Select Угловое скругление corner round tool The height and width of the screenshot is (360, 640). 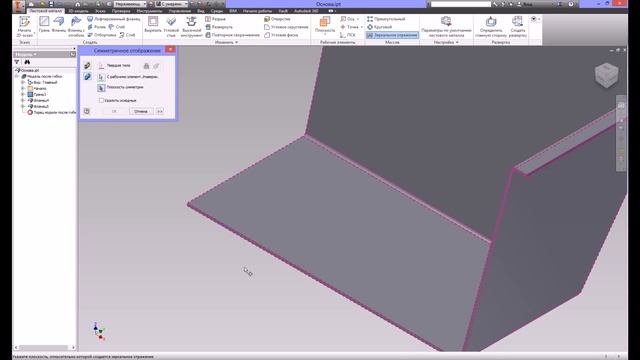tap(286, 27)
